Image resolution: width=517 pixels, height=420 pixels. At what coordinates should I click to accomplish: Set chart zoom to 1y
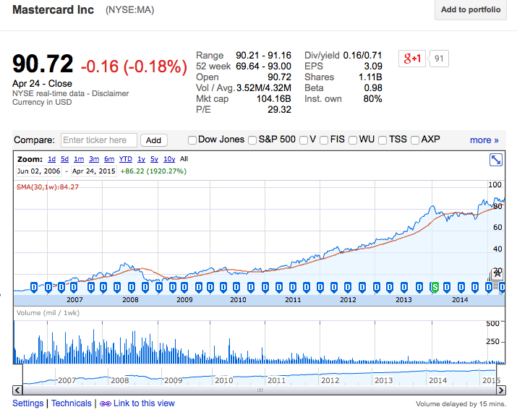(x=141, y=159)
